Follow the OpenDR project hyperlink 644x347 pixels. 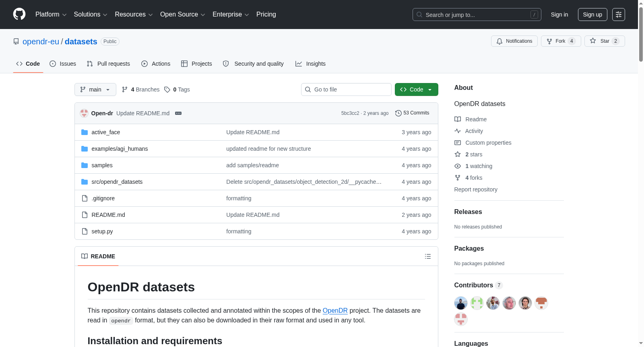pyautogui.click(x=335, y=311)
